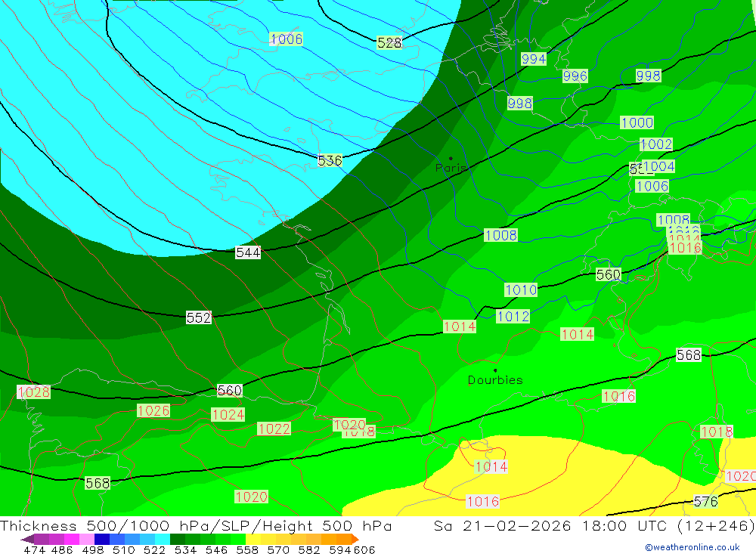This screenshot has width=756, height=554.
Task: Click the purple left arrow of the legend
Action: pyautogui.click(x=27, y=540)
